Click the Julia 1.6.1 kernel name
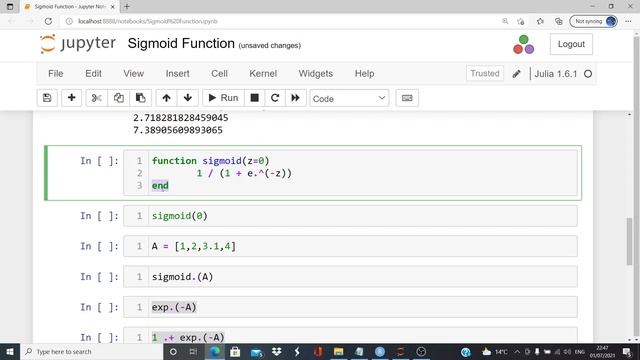This screenshot has width=640, height=360. (x=556, y=74)
